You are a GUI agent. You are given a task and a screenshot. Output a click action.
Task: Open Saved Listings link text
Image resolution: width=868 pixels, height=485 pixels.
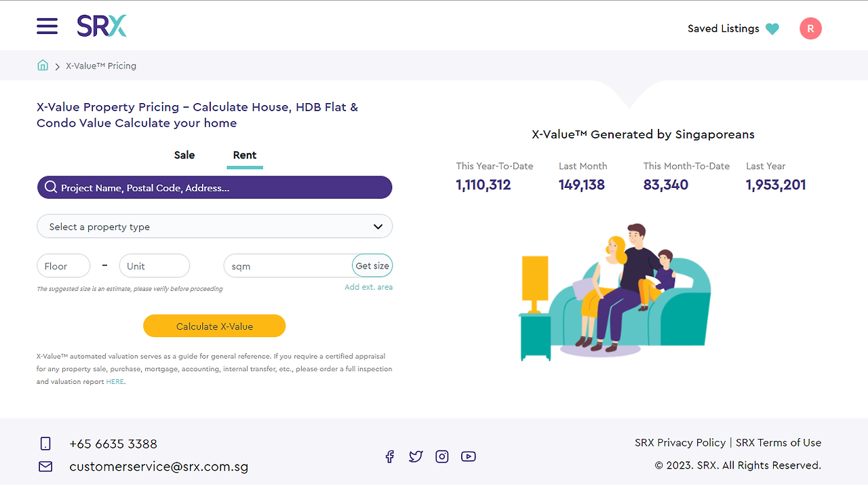[x=723, y=28]
